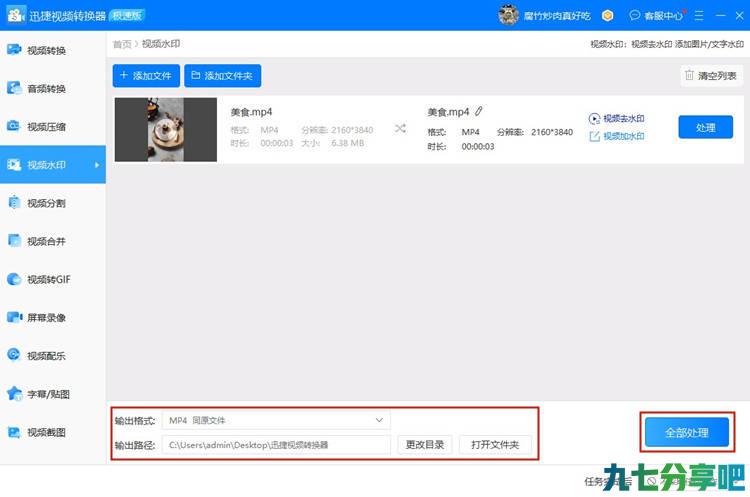
Task: Click the 全部处理 button
Action: click(x=686, y=432)
